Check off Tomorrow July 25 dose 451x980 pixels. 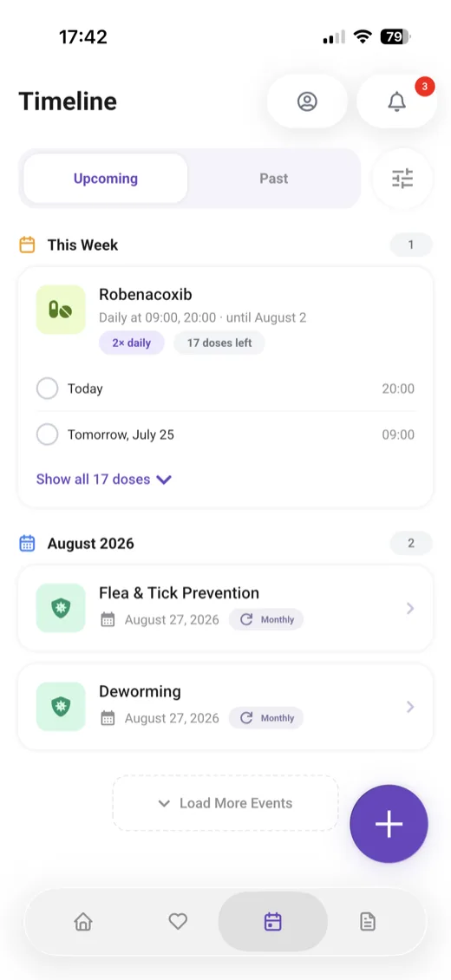click(x=48, y=434)
